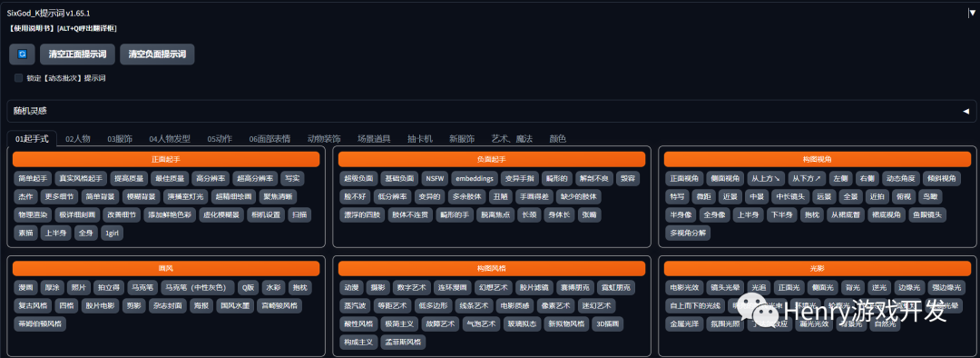Image resolution: width=980 pixels, height=358 pixels.
Task: Click the 蒂姆伯顿风格 tag
Action: tap(39, 323)
